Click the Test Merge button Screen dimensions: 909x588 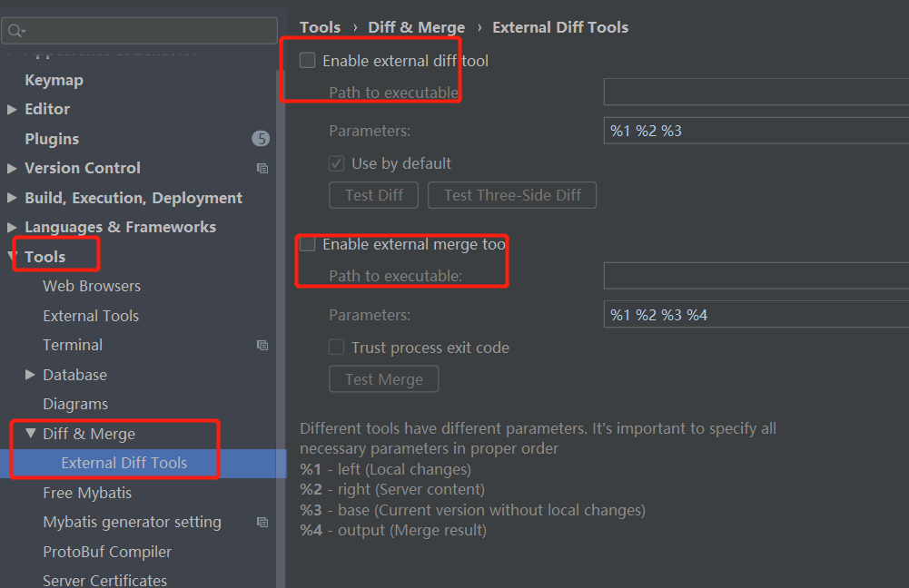tap(384, 379)
